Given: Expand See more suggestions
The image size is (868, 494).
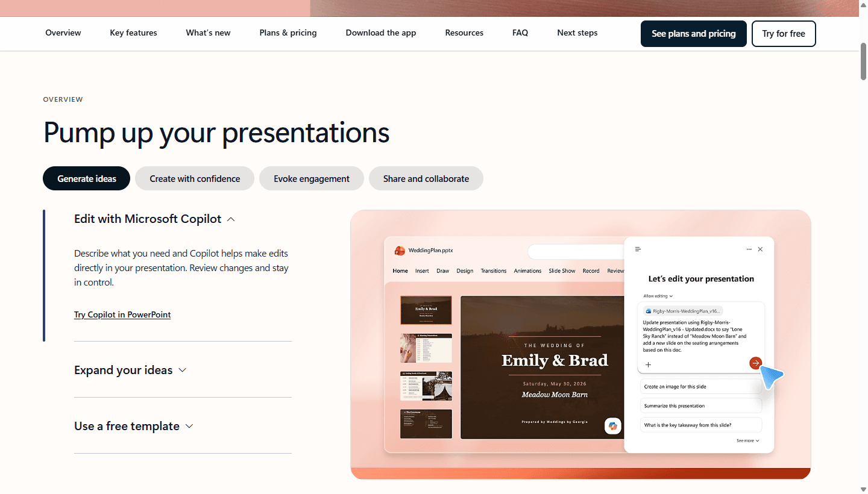Looking at the screenshot, I should pos(747,441).
